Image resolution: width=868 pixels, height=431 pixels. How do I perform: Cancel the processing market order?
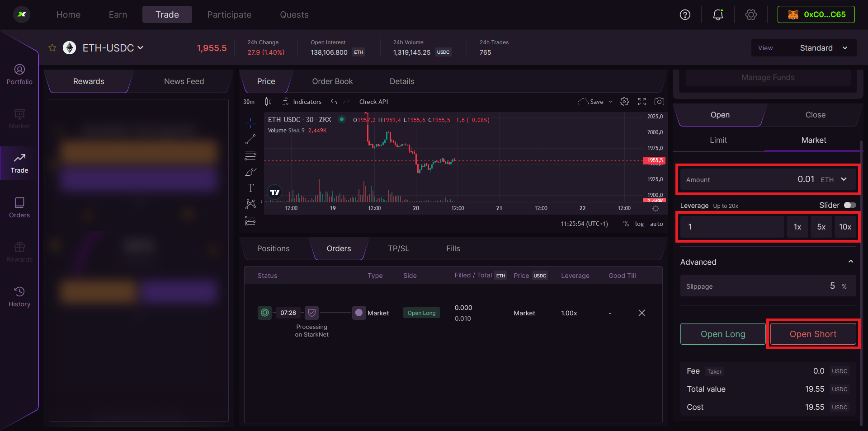[642, 313]
